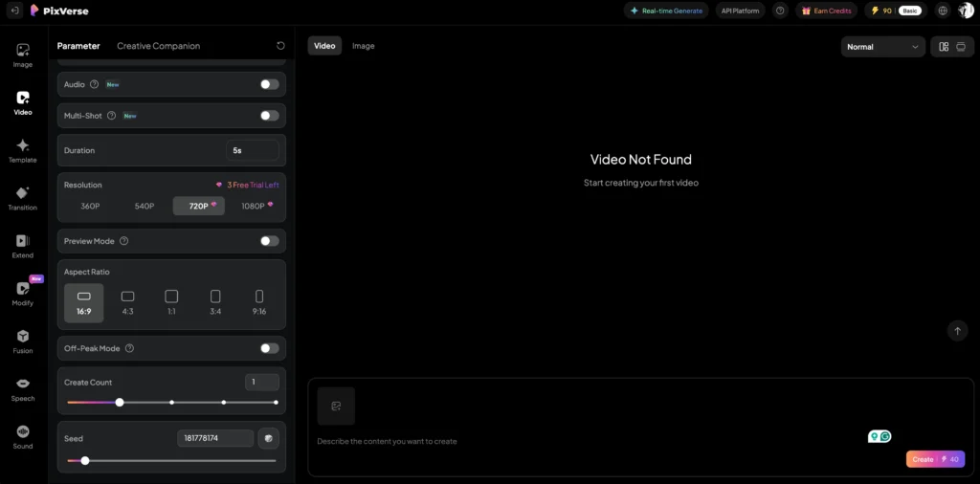Turn on Preview Mode toggle

[269, 241]
